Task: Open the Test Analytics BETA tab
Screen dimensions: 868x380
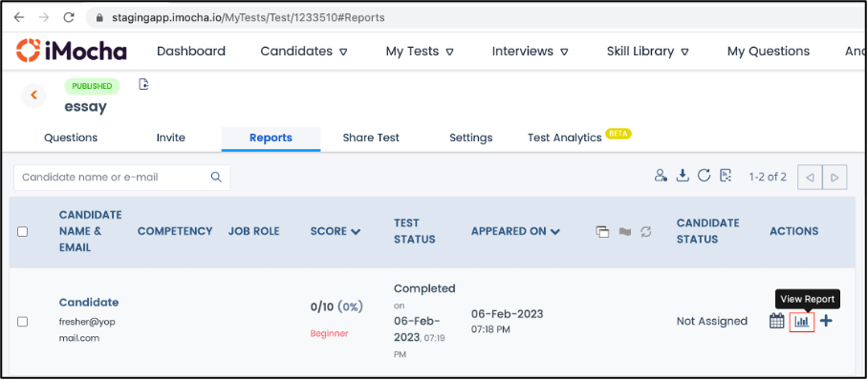Action: (x=579, y=137)
